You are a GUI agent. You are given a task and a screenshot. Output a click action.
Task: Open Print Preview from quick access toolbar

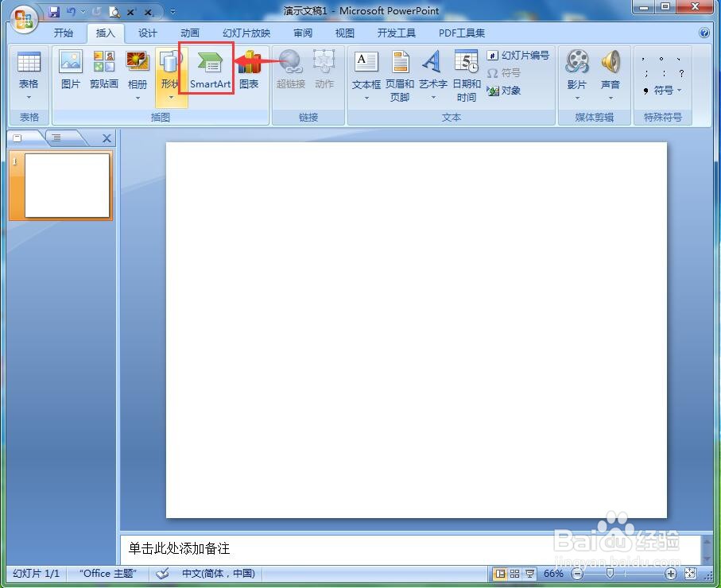tap(114, 12)
